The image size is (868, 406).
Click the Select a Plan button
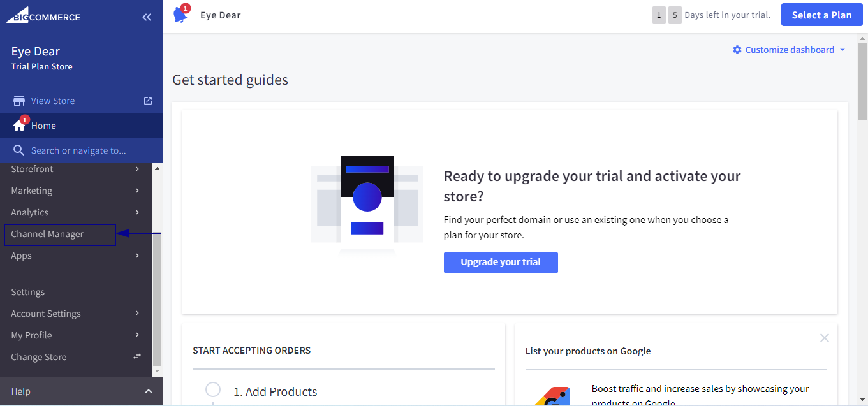click(x=821, y=15)
